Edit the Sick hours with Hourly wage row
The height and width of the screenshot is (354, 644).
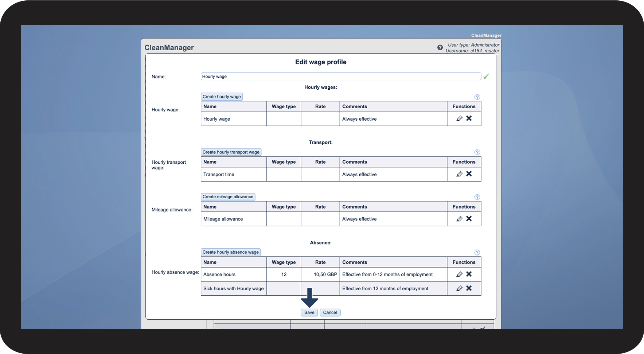[459, 288]
